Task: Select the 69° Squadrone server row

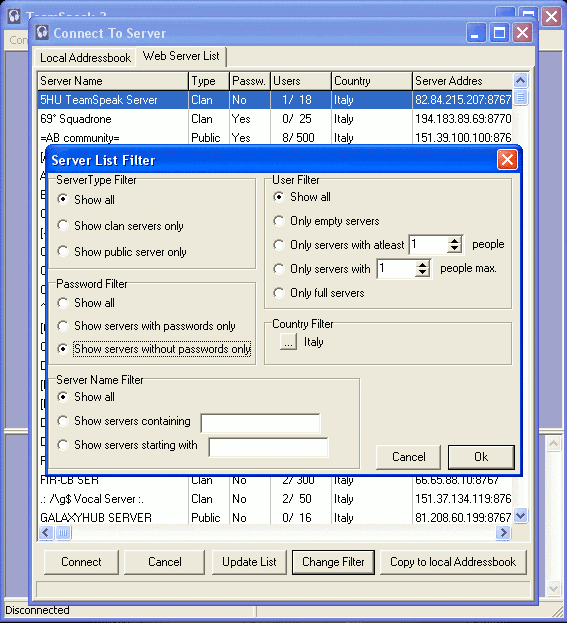Action: click(275, 119)
